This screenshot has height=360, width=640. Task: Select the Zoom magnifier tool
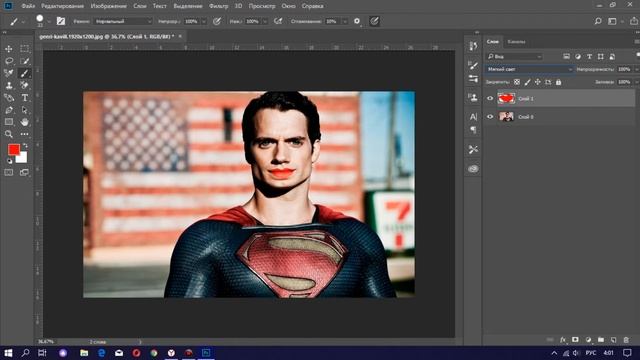coord(9,134)
